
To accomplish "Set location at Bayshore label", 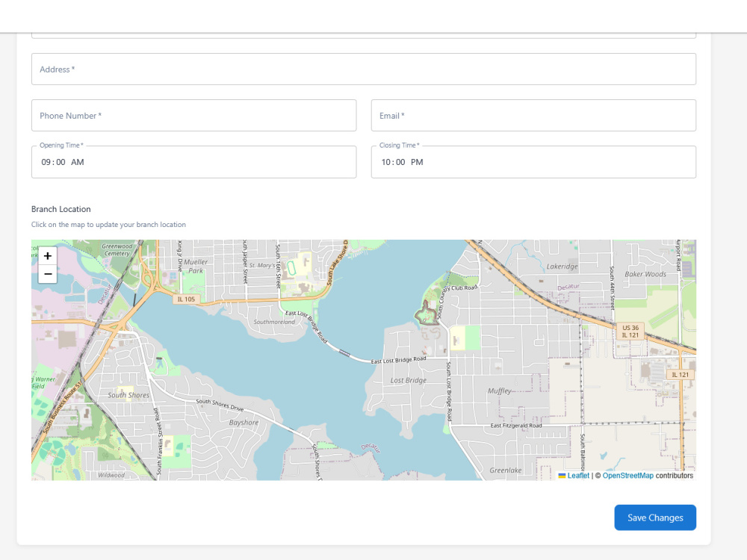I will 244,423.
